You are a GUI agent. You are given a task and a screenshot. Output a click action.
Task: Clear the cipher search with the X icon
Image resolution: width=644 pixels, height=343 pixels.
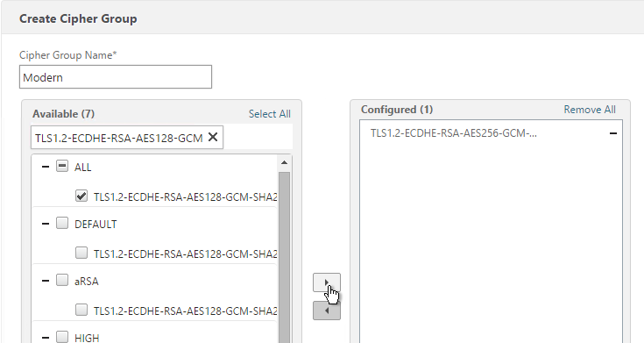[x=213, y=137]
